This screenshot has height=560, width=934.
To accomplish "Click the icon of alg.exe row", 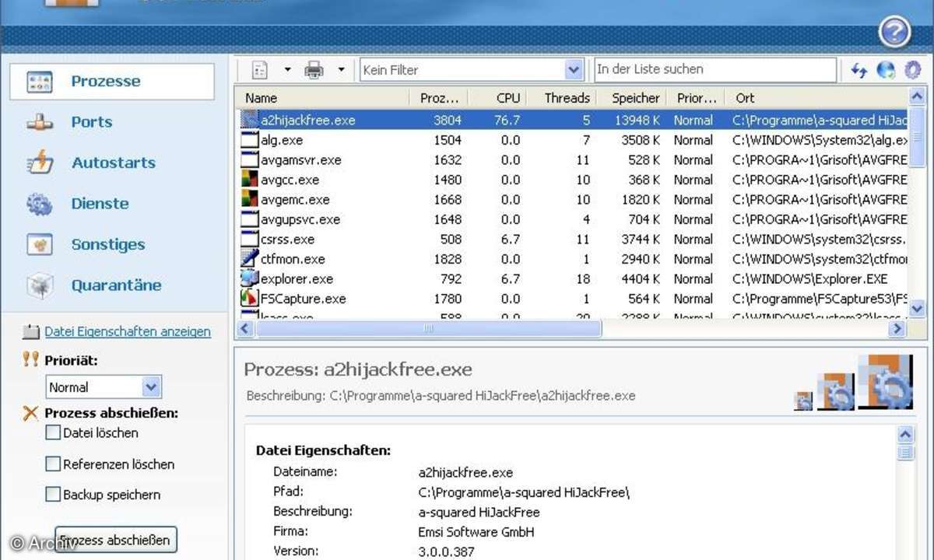I will pos(249,140).
